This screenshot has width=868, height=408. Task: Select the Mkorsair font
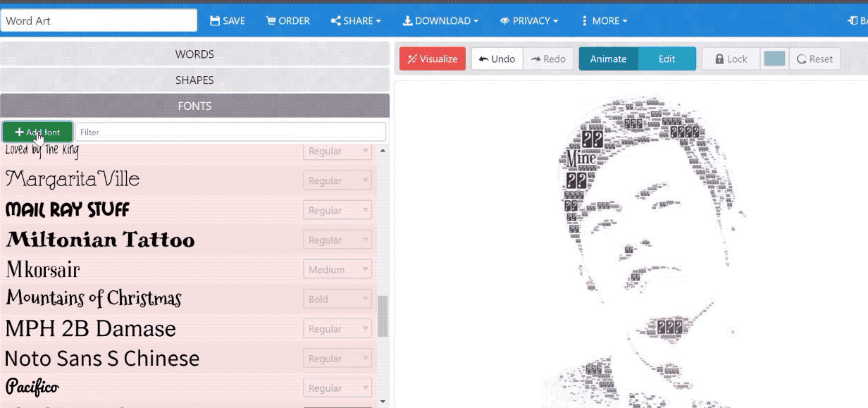pyautogui.click(x=42, y=269)
